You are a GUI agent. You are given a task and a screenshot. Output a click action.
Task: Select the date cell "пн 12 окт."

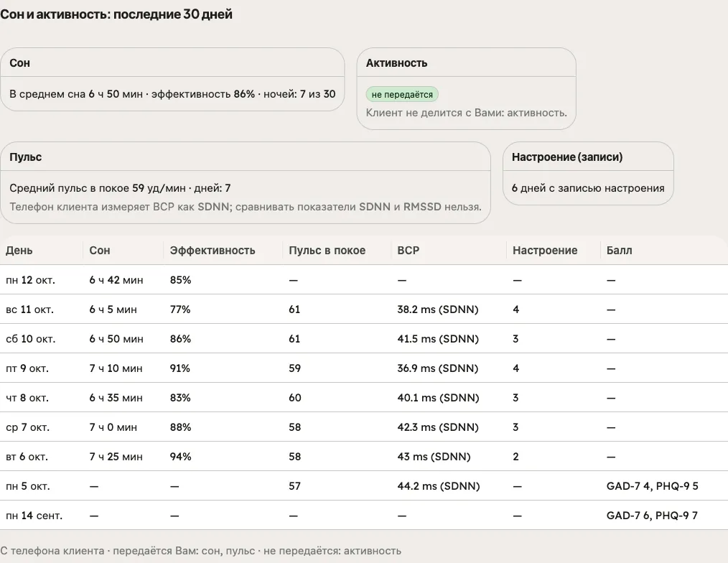[30, 280]
